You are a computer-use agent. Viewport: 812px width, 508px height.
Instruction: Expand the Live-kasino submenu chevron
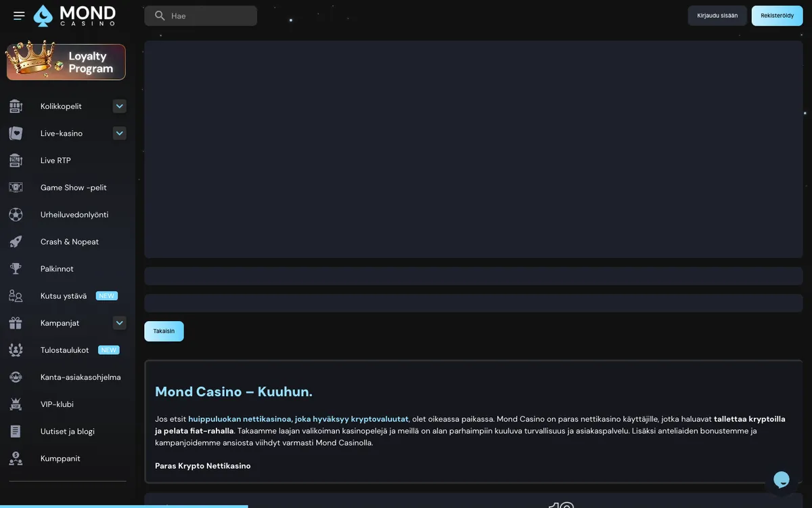pyautogui.click(x=120, y=133)
